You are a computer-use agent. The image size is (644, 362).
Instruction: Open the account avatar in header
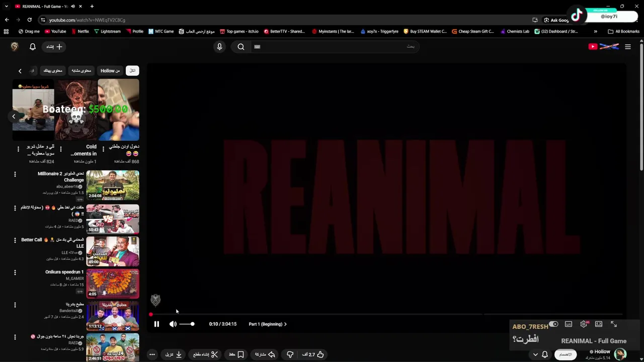pyautogui.click(x=15, y=47)
